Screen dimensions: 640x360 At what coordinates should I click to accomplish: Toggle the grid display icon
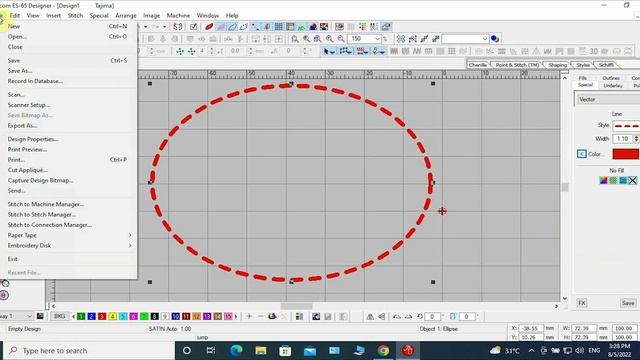point(278,27)
